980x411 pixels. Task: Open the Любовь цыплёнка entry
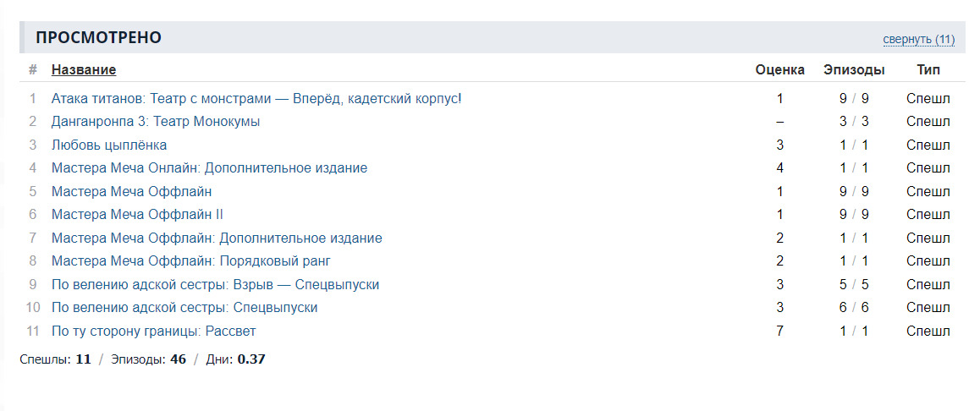109,145
